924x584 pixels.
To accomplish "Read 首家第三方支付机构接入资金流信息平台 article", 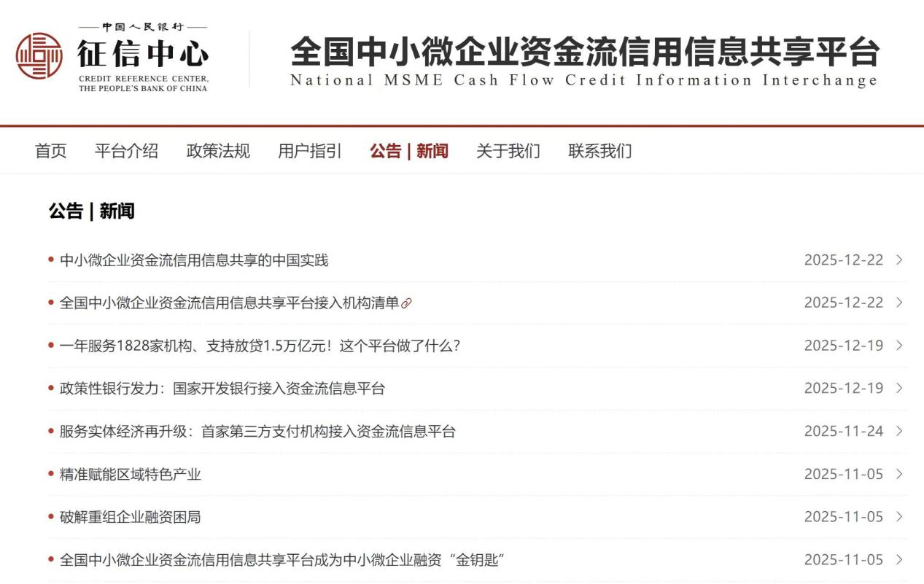I will click(257, 432).
